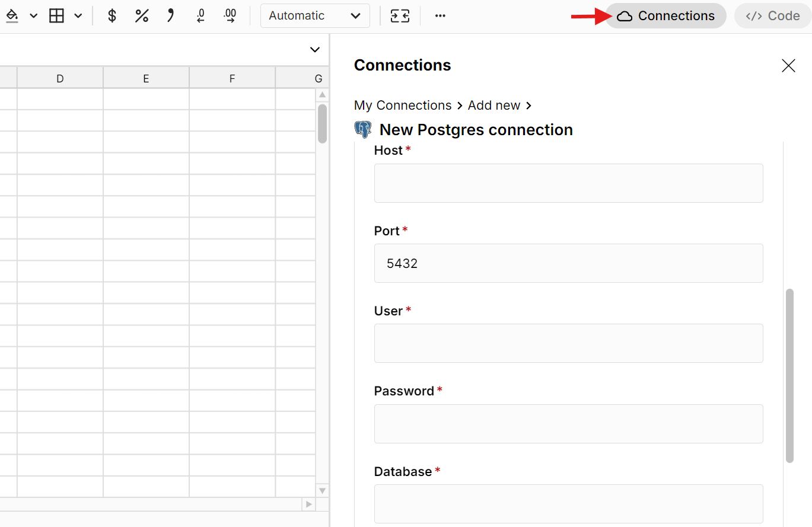Image resolution: width=812 pixels, height=527 pixels.
Task: Apply percent format to cells
Action: [x=142, y=15]
